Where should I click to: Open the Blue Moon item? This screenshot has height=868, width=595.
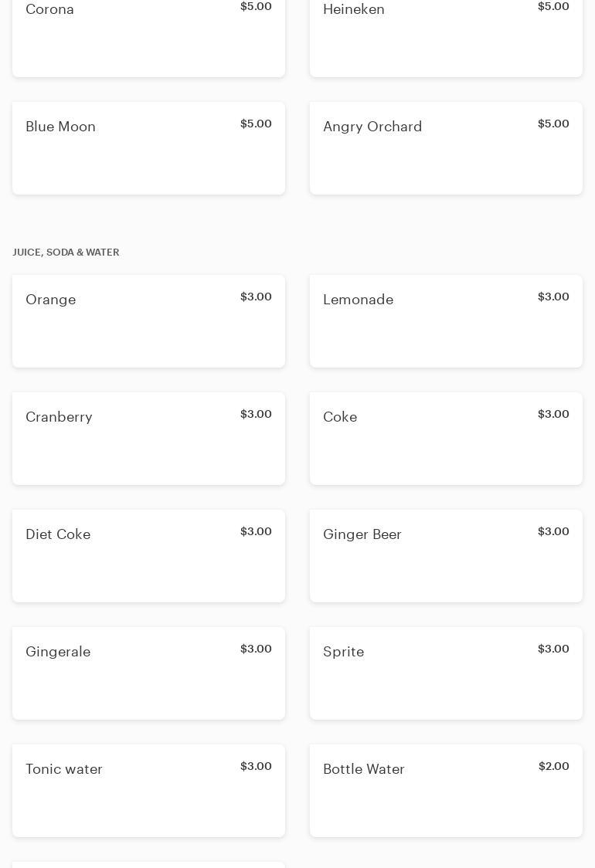[x=148, y=148]
